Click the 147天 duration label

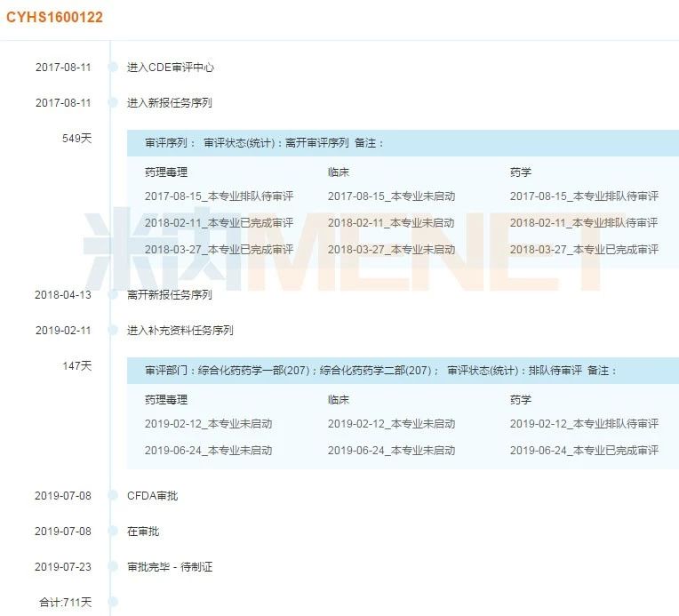pyautogui.click(x=76, y=365)
